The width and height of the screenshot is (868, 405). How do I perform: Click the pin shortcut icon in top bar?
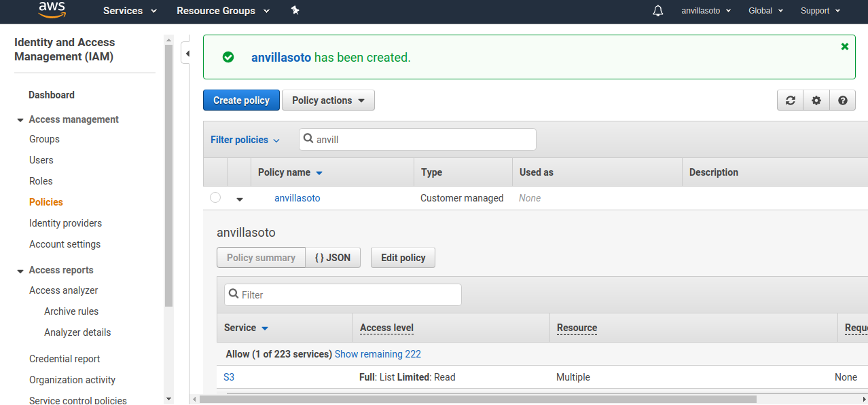pyautogui.click(x=295, y=10)
